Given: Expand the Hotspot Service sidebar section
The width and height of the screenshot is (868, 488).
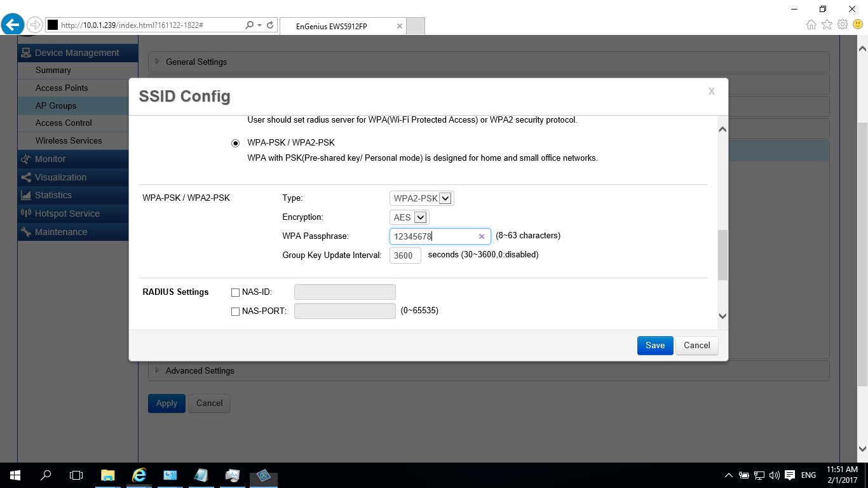Looking at the screenshot, I should click(x=78, y=213).
